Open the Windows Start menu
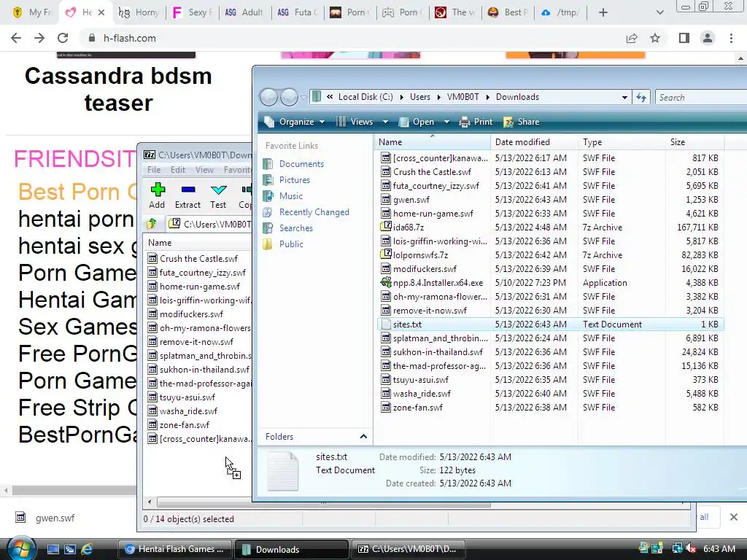The height and width of the screenshot is (560, 747). pos(21,549)
